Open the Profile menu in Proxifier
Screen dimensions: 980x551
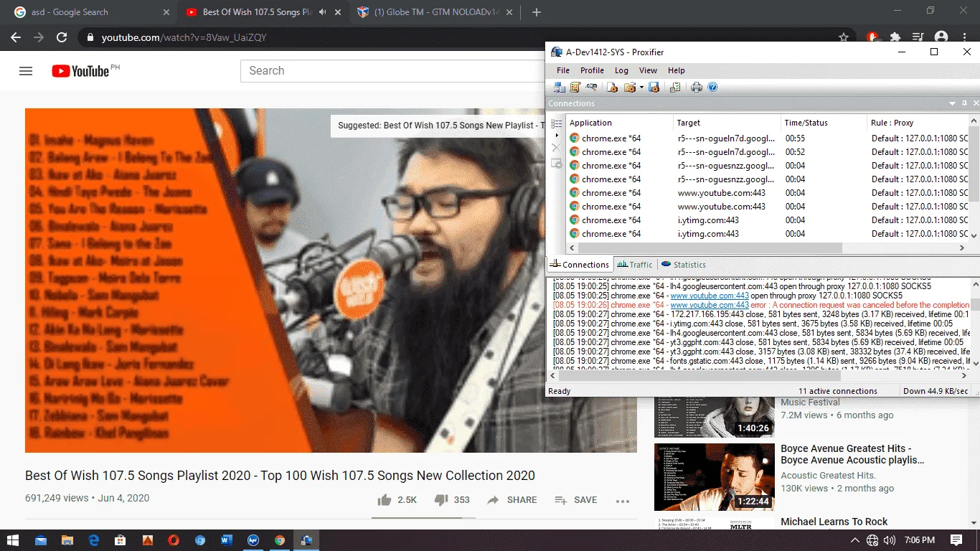(592, 70)
